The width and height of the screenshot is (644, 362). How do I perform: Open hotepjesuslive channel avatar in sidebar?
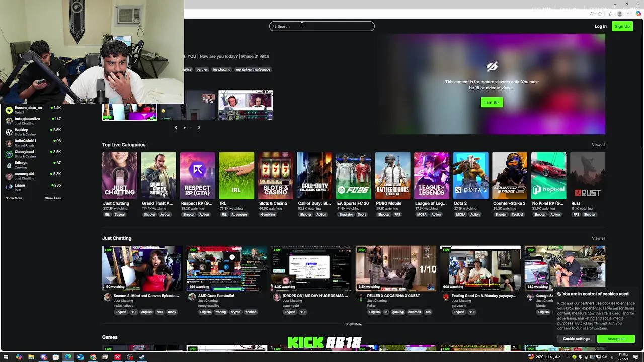tap(9, 121)
